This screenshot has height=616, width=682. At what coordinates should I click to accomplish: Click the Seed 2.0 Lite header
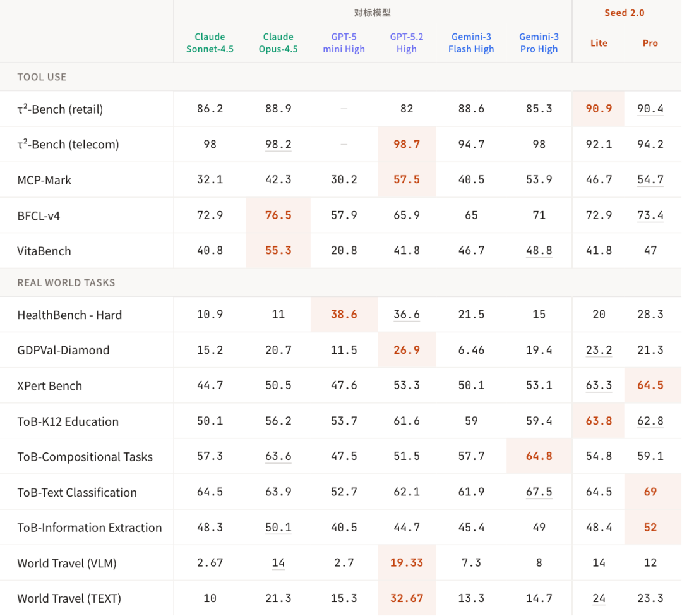pos(599,43)
